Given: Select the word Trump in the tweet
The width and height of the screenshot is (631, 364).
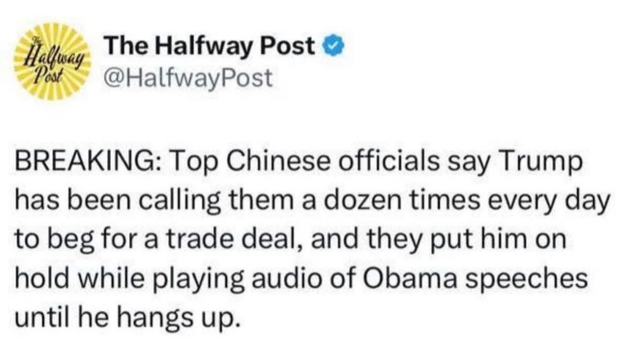Looking at the screenshot, I should pos(540,163).
